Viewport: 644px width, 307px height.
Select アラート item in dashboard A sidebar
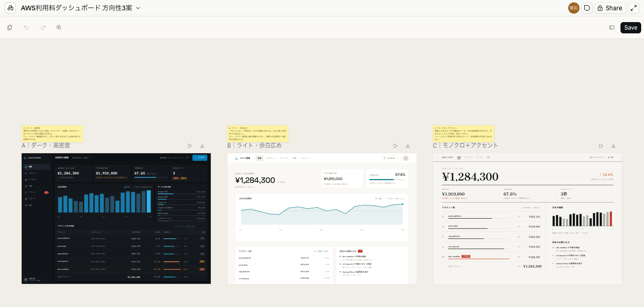(x=36, y=192)
